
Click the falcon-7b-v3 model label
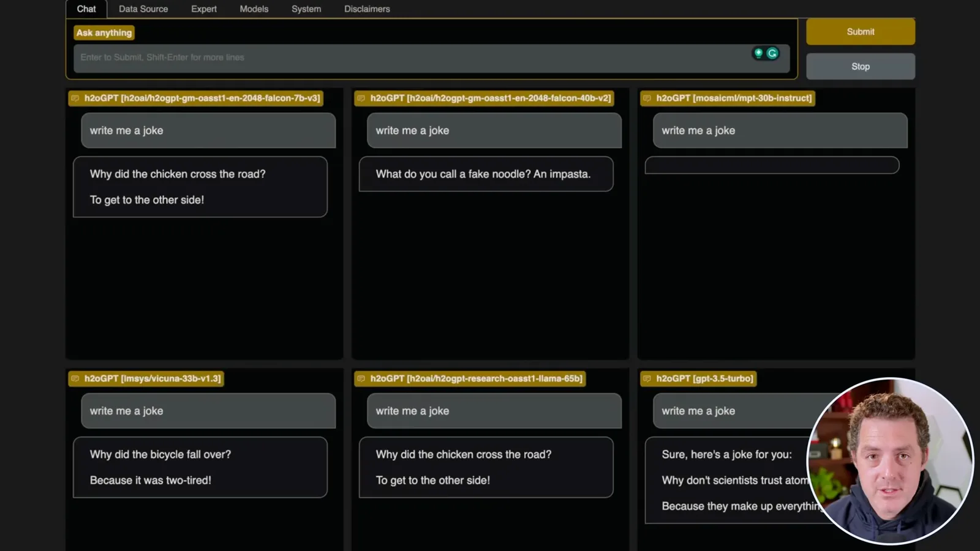(196, 98)
